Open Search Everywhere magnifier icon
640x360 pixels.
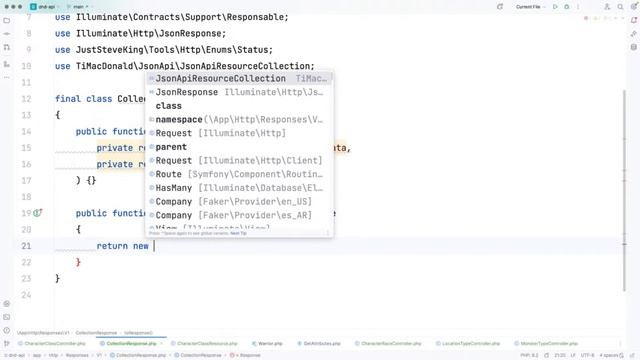pyautogui.click(x=620, y=7)
